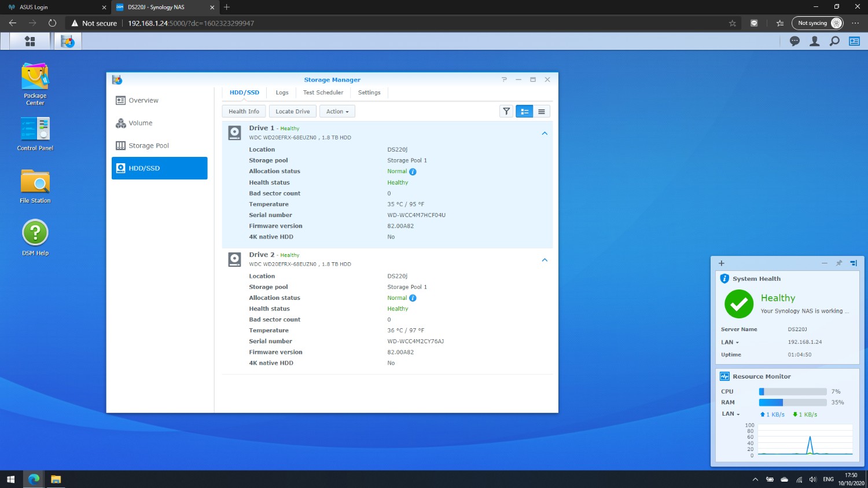Click Drive 2 serial number WD-WCC4M2CY76AJ
Viewport: 868px width, 488px height.
point(415,342)
